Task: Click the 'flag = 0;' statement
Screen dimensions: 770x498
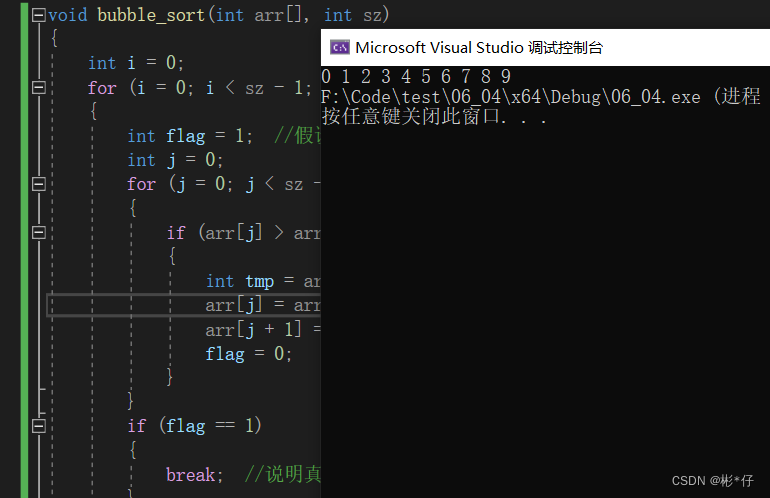Action: click(249, 353)
